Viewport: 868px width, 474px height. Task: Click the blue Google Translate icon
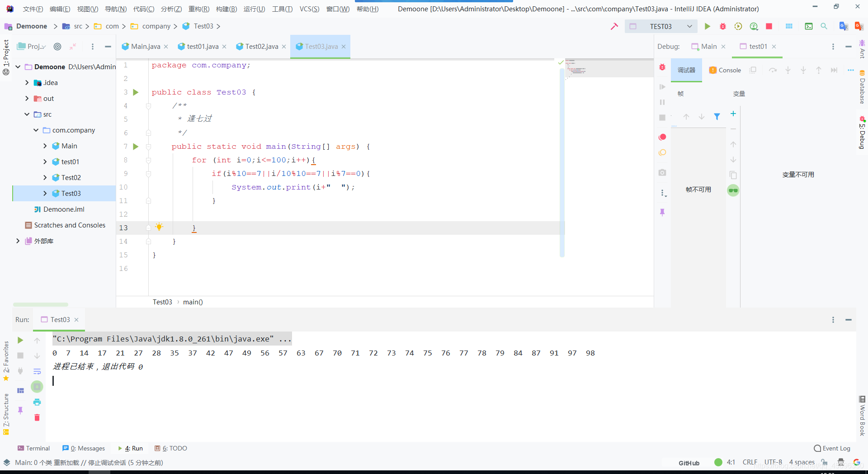pyautogui.click(x=844, y=26)
